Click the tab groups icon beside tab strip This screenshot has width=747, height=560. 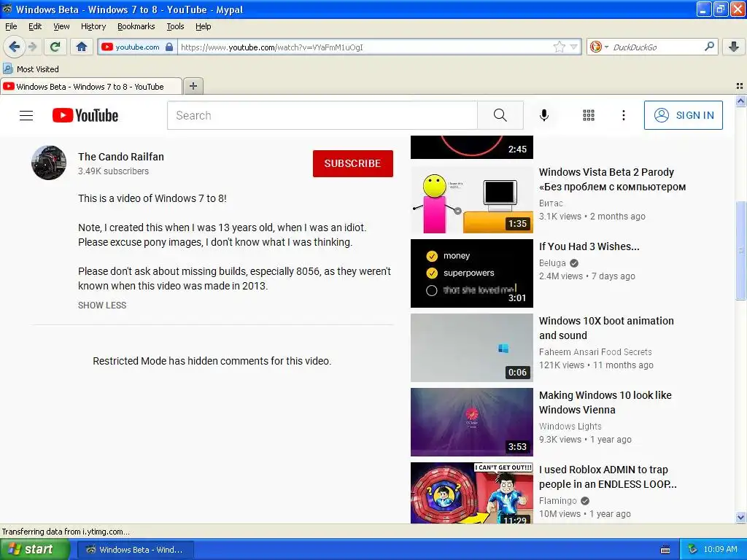point(740,86)
